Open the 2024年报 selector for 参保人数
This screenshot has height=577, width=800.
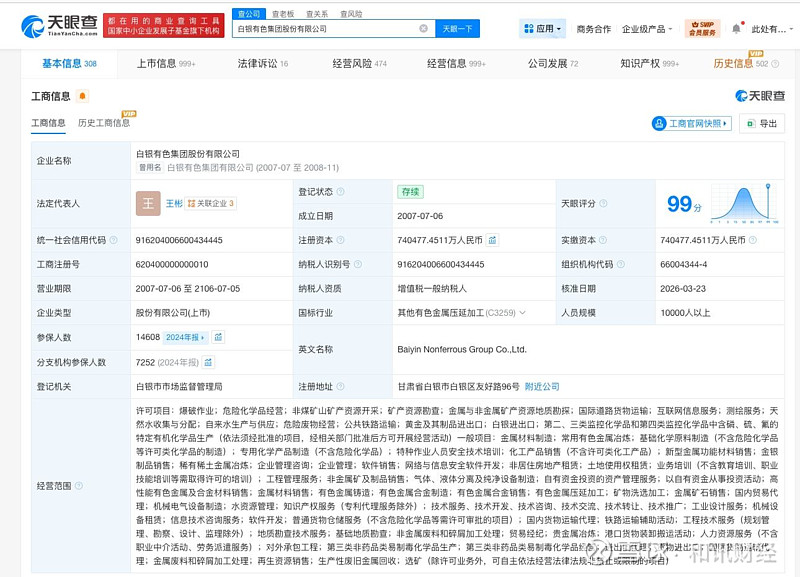(x=186, y=337)
